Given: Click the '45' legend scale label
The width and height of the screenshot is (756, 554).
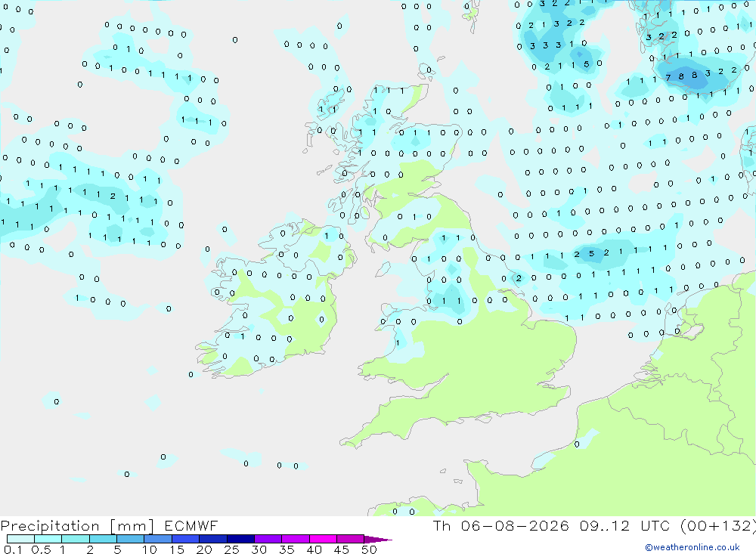Looking at the screenshot, I should [342, 549].
